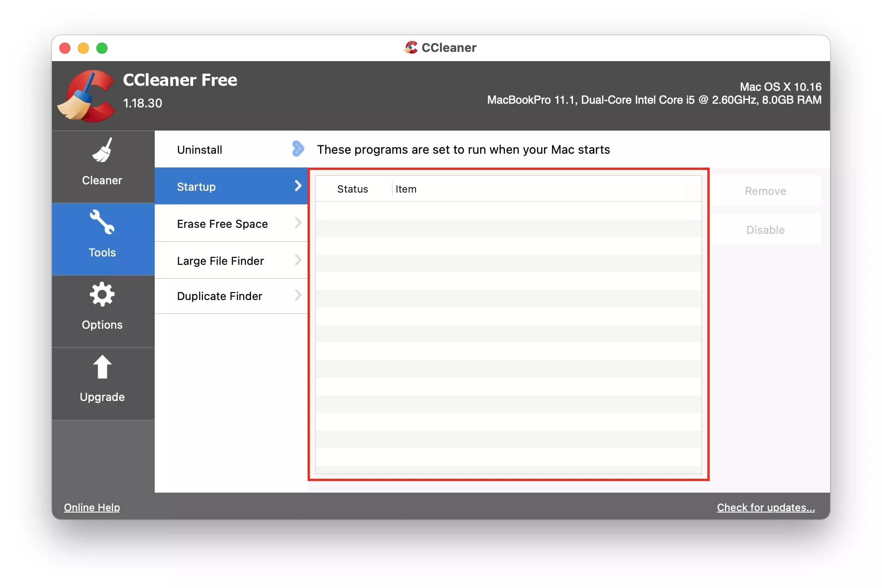Select the Startup menu entry
882x588 pixels.
click(x=231, y=187)
